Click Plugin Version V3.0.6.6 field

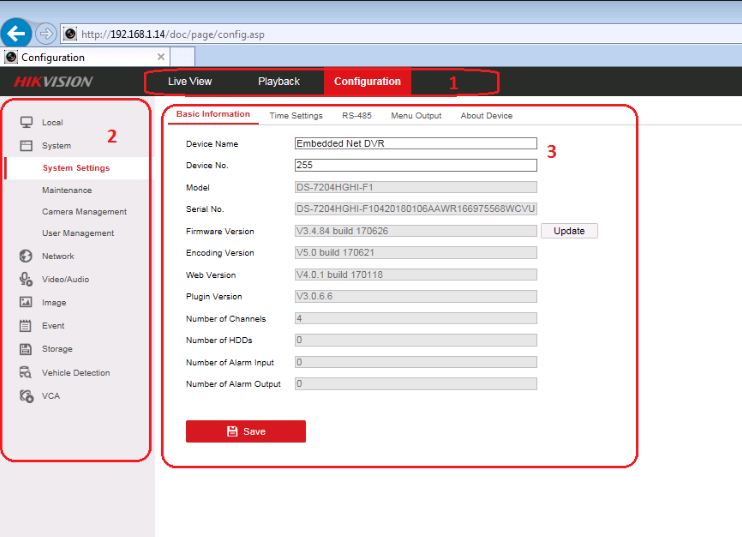415,296
